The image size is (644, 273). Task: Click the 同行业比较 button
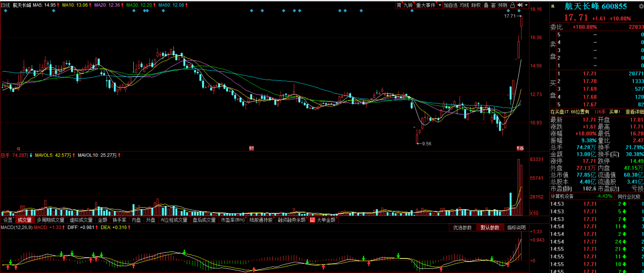click(x=629, y=197)
